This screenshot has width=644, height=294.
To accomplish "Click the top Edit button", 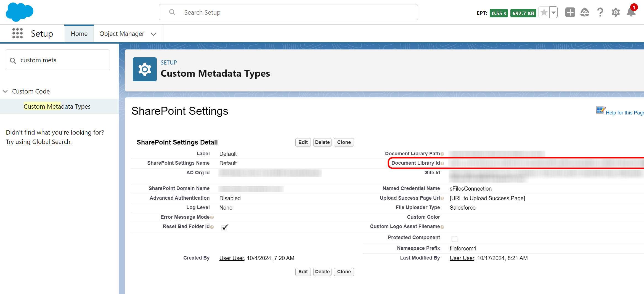I will [303, 142].
